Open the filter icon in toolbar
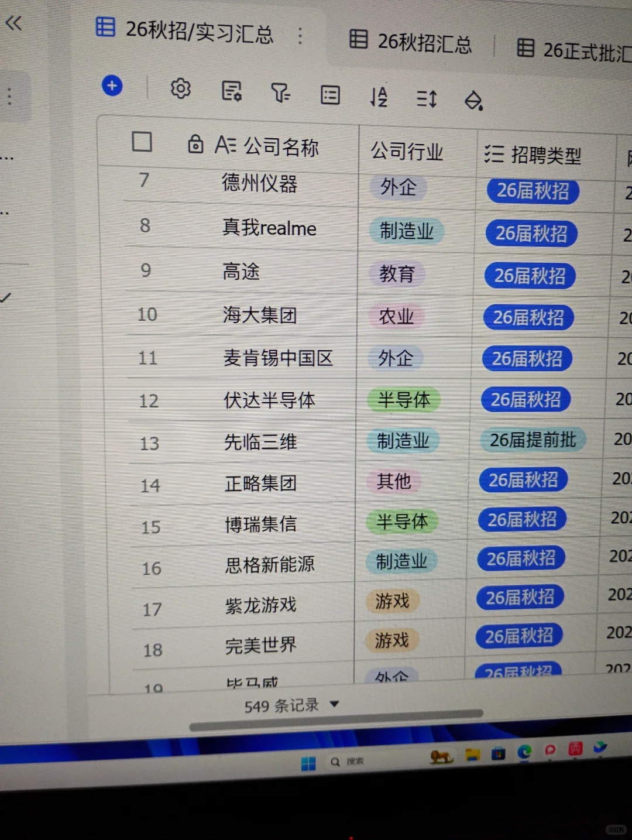Screen dimensions: 632x840 click(x=281, y=92)
